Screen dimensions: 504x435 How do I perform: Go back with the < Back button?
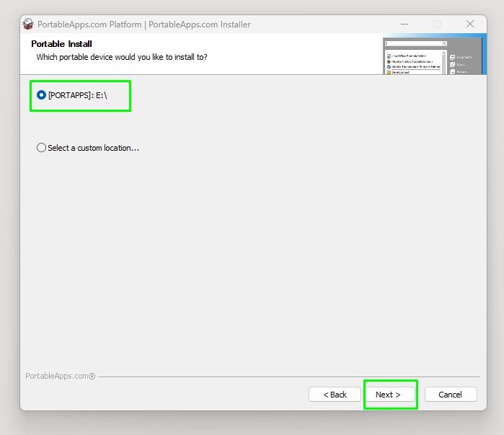pos(335,395)
